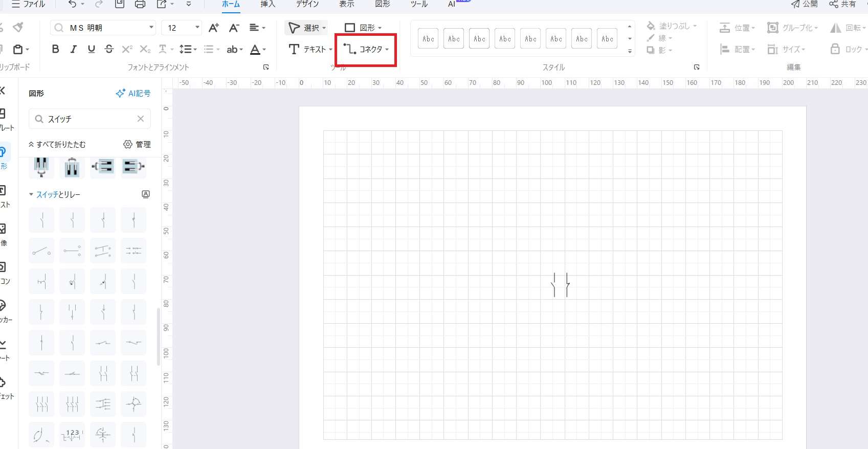Open the font color A dropdown
868x449 pixels.
coord(258,49)
